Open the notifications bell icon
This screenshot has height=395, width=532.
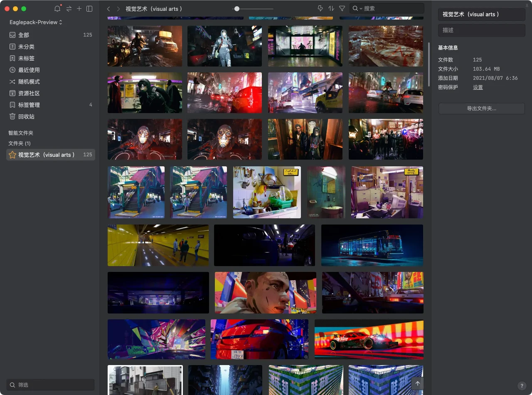[57, 9]
